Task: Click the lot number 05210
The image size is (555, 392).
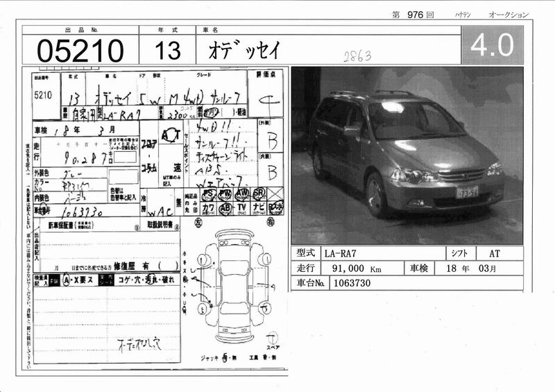Action: pyautogui.click(x=80, y=51)
